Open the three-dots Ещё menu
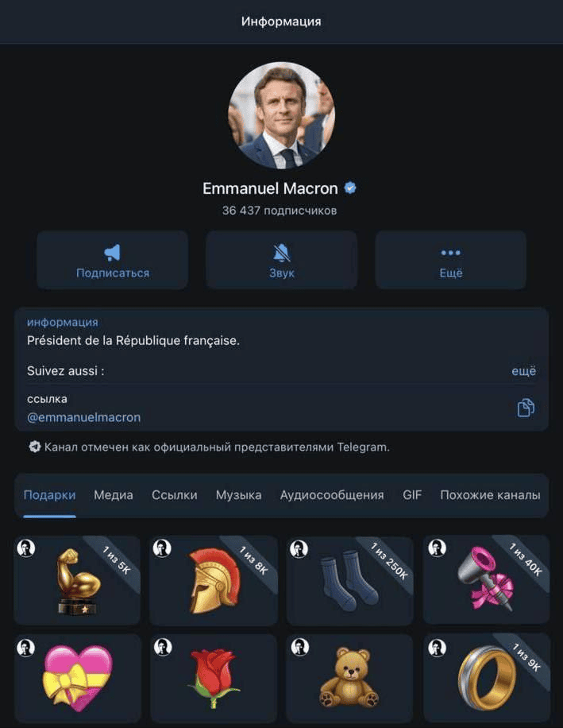The image size is (563, 728). tap(450, 260)
